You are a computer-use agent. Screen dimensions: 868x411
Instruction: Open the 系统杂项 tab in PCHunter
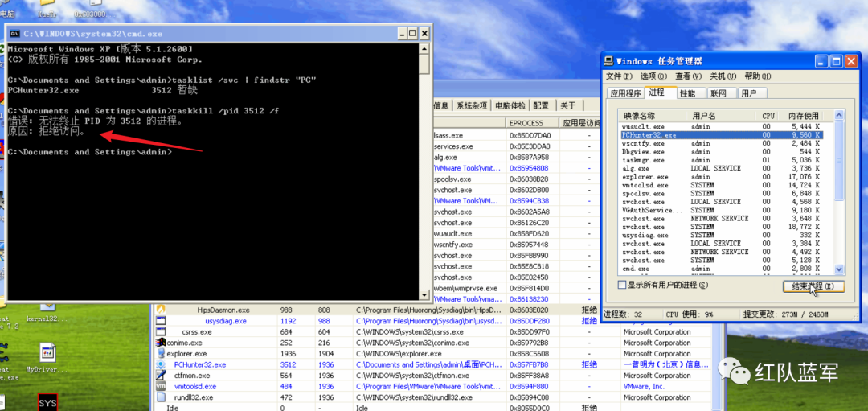(x=472, y=106)
